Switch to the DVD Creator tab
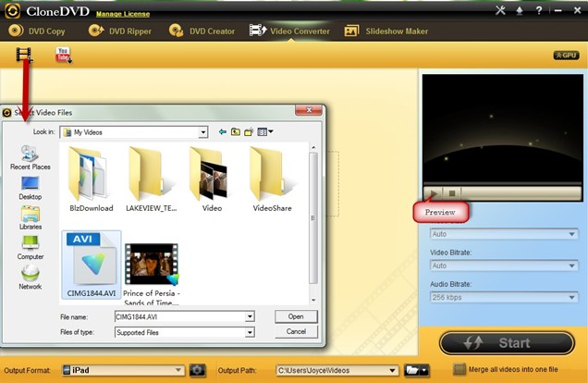The height and width of the screenshot is (383, 588). coord(202,31)
